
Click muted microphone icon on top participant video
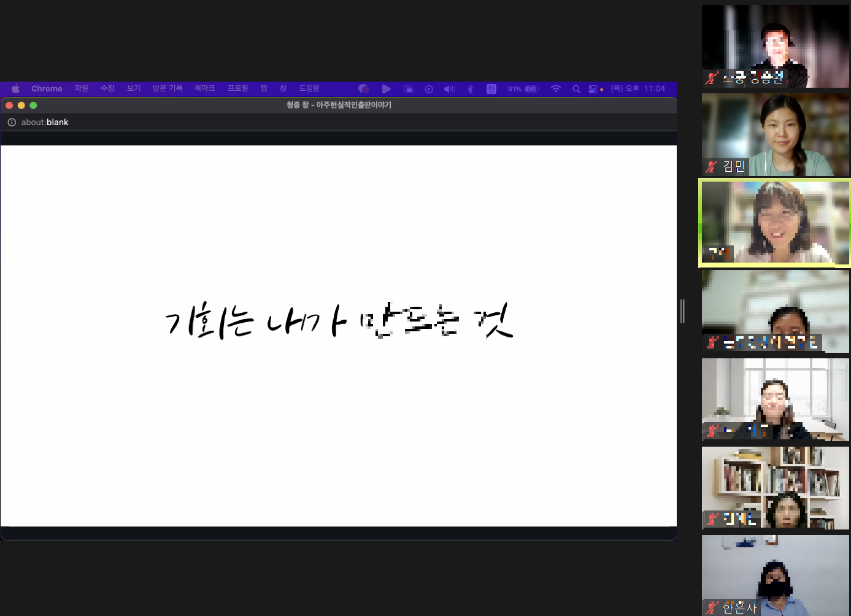(x=712, y=78)
